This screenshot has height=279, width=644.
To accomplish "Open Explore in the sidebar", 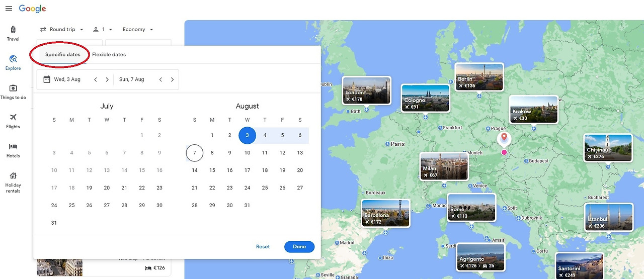I will pos(13,63).
